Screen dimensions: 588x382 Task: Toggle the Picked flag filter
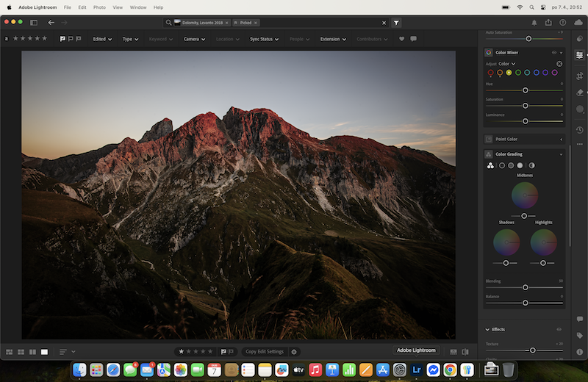(62, 39)
